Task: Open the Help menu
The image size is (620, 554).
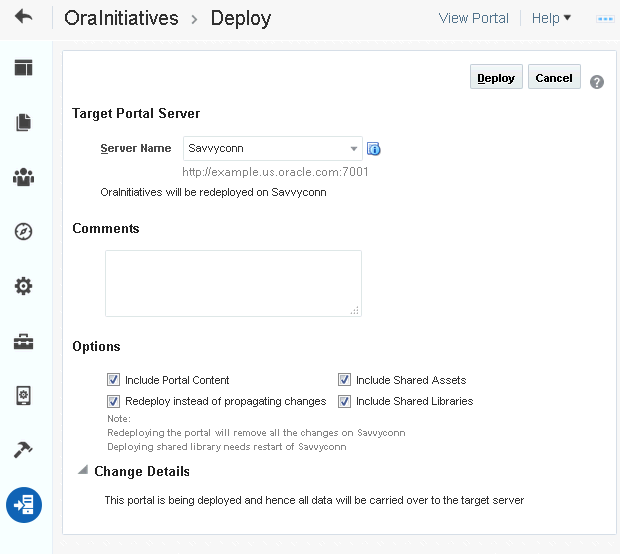Action: pyautogui.click(x=551, y=18)
